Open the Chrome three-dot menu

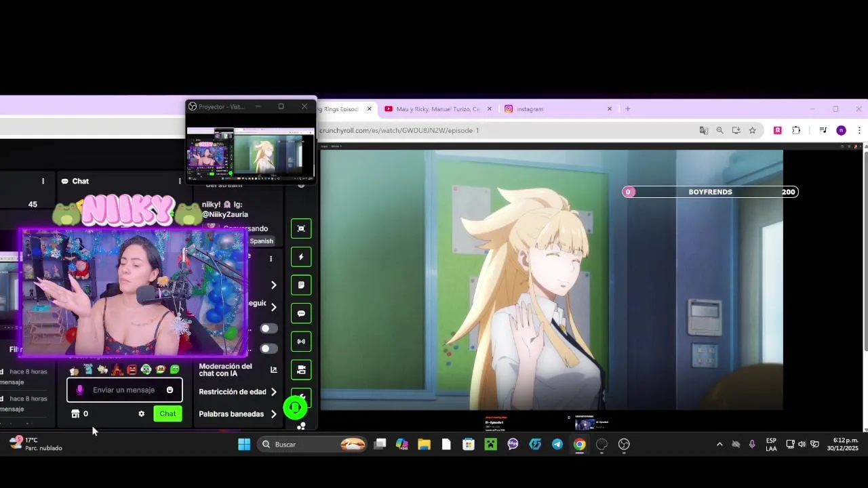859,130
